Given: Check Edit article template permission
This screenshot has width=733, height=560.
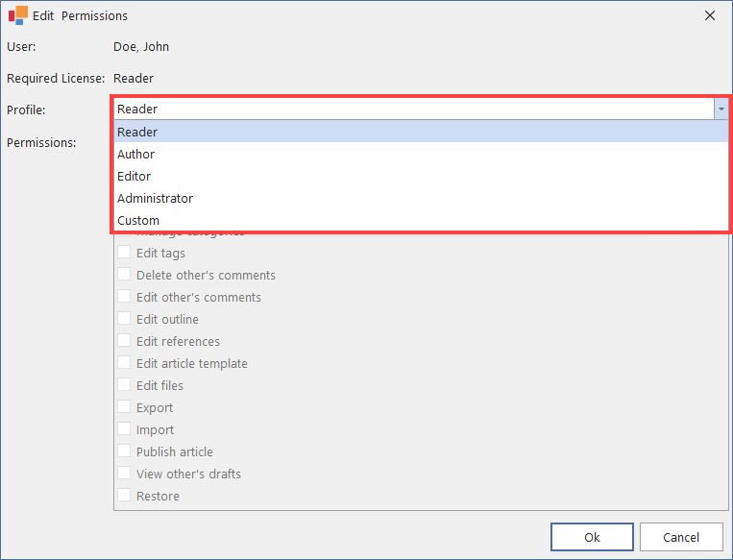Looking at the screenshot, I should (x=125, y=364).
